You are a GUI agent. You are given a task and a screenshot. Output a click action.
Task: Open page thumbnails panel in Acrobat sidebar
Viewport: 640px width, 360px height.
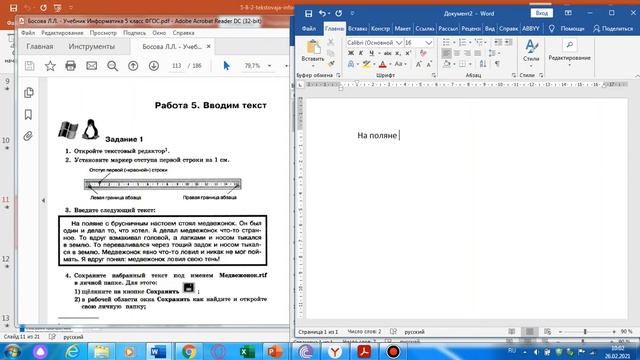coord(29,93)
